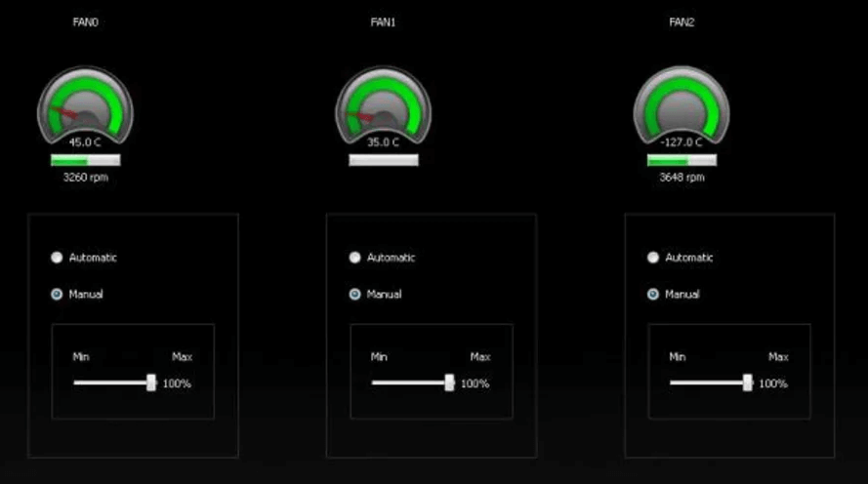Click the Min label of FAN2 slider

(x=678, y=357)
